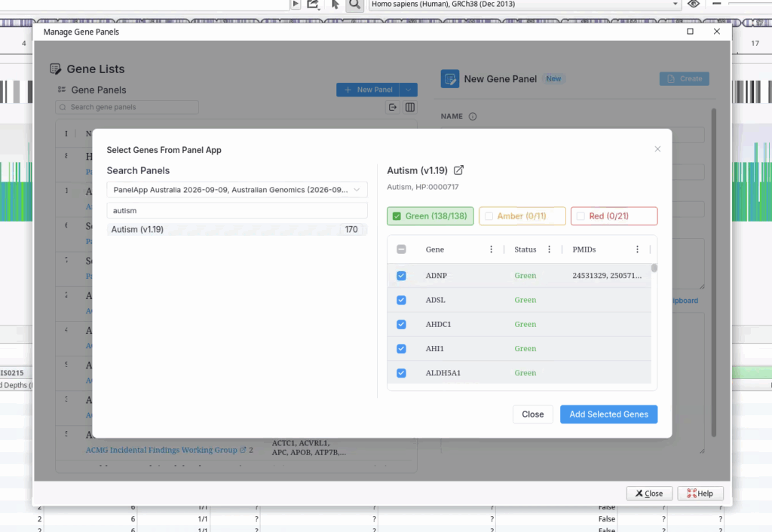The image size is (772, 532).
Task: Open Status column options menu
Action: pos(549,249)
